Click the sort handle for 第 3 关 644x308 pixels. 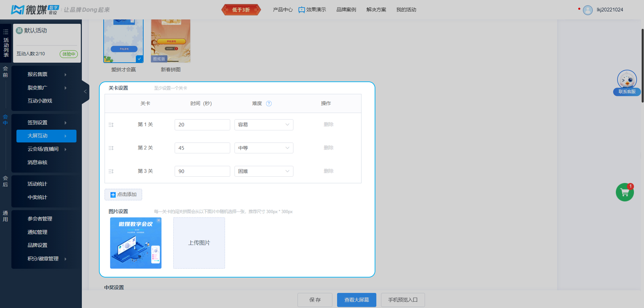pos(111,171)
